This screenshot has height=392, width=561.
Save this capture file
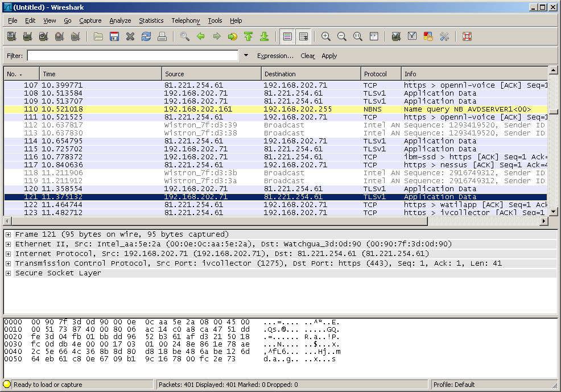coord(114,36)
